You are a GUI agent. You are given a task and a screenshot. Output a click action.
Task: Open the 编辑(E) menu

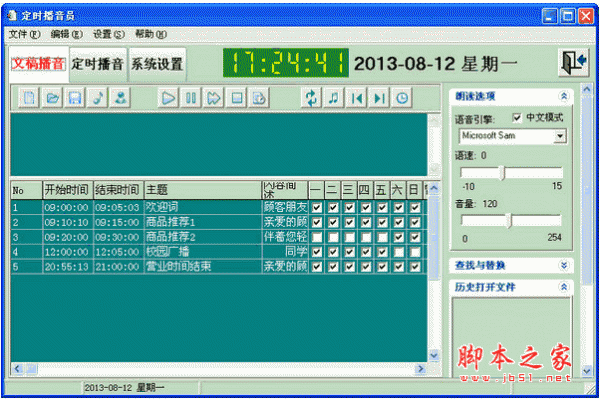click(67, 34)
